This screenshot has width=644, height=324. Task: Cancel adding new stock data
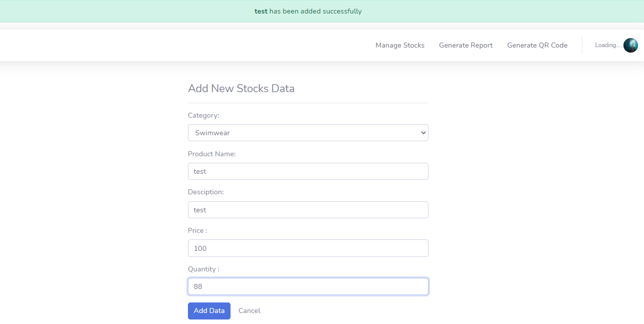249,310
